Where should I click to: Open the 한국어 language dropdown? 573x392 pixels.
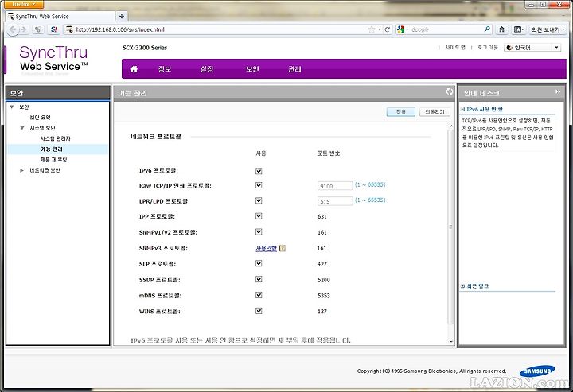532,48
